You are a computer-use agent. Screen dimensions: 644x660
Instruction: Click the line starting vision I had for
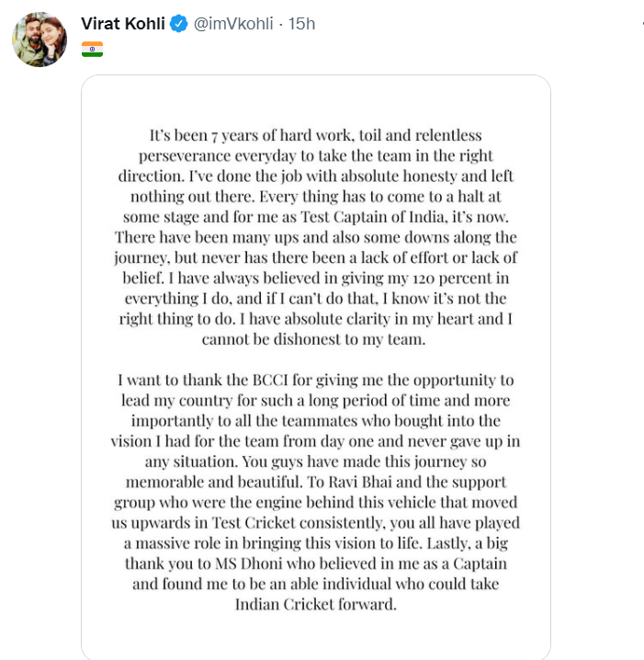(315, 441)
